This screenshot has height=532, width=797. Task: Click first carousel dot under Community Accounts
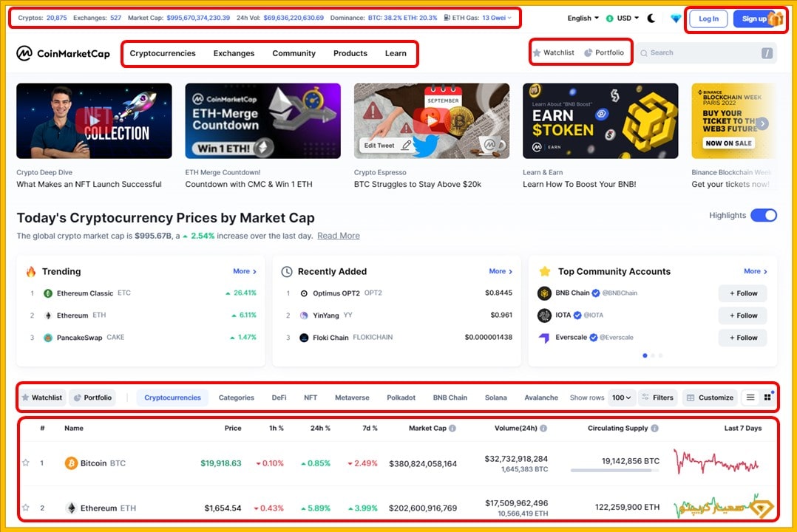coord(645,355)
